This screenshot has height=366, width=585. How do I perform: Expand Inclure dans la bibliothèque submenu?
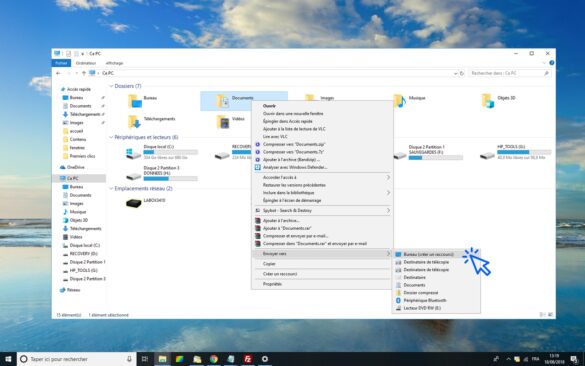click(388, 193)
